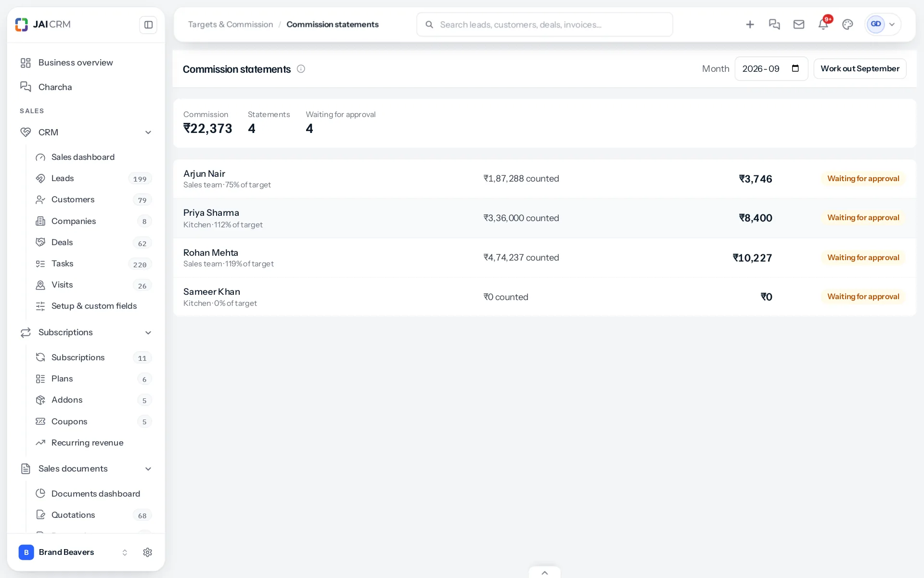Viewport: 924px width, 578px height.
Task: Open Coupons page
Action: (93, 421)
